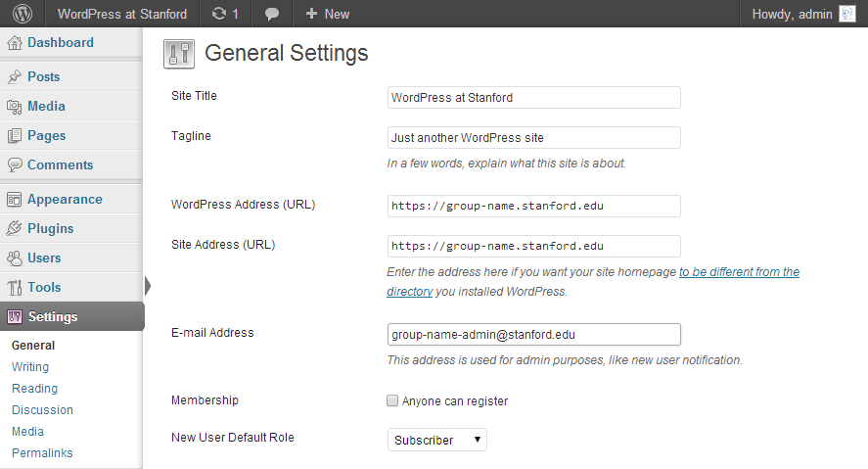Screen dimensions: 868x469
Task: Open the Posts menu
Action: click(44, 77)
